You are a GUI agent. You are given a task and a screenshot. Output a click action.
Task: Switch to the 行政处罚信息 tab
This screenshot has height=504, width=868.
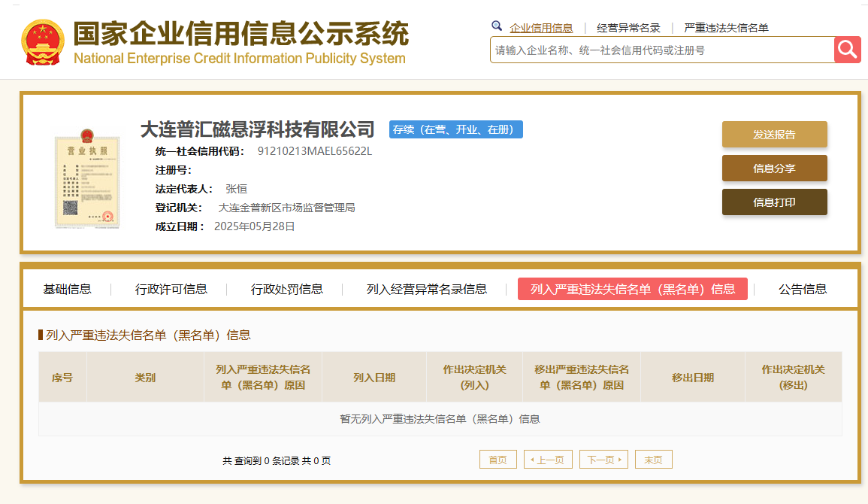287,289
